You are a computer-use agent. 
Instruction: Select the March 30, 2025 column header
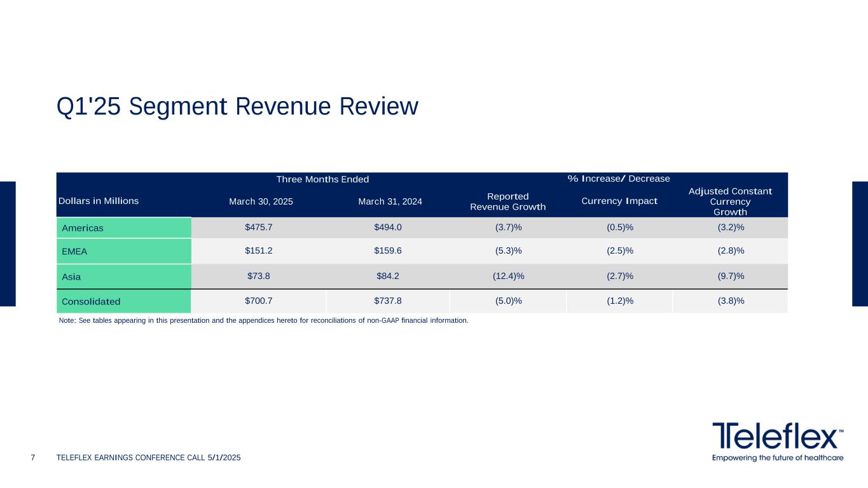pos(261,201)
